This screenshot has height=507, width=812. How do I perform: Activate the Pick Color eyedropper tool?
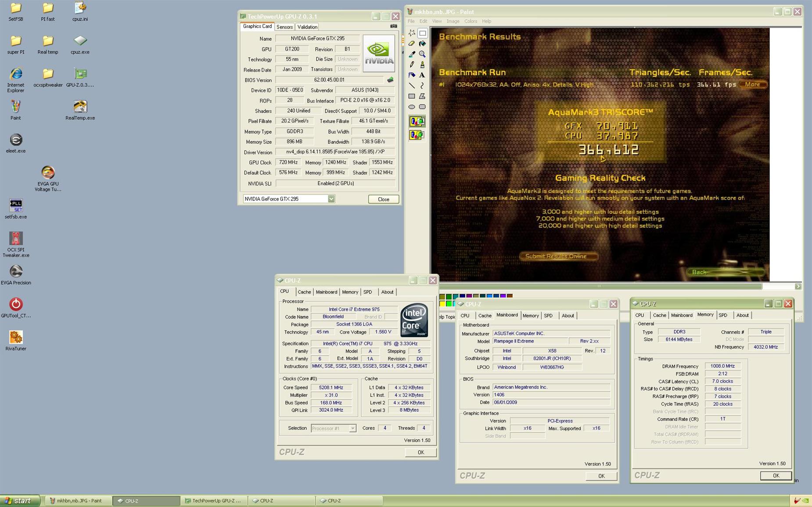coord(412,54)
